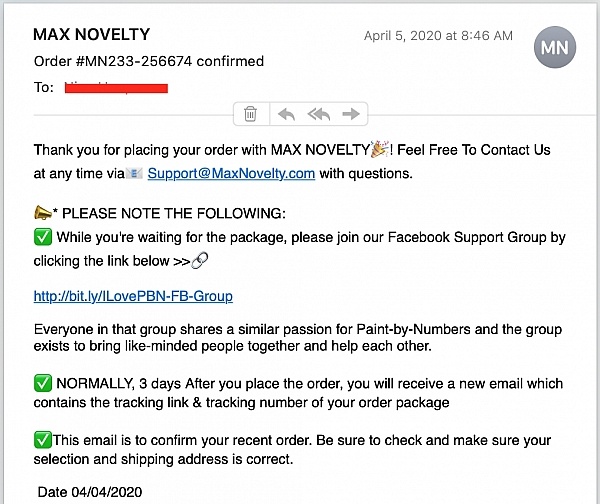Viewport: 600px width, 504px height.
Task: Click the order confirmed subject line
Action: click(x=149, y=61)
